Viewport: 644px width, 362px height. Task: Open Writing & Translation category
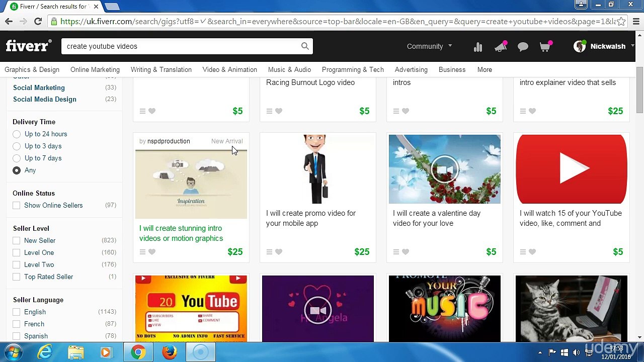point(161,70)
